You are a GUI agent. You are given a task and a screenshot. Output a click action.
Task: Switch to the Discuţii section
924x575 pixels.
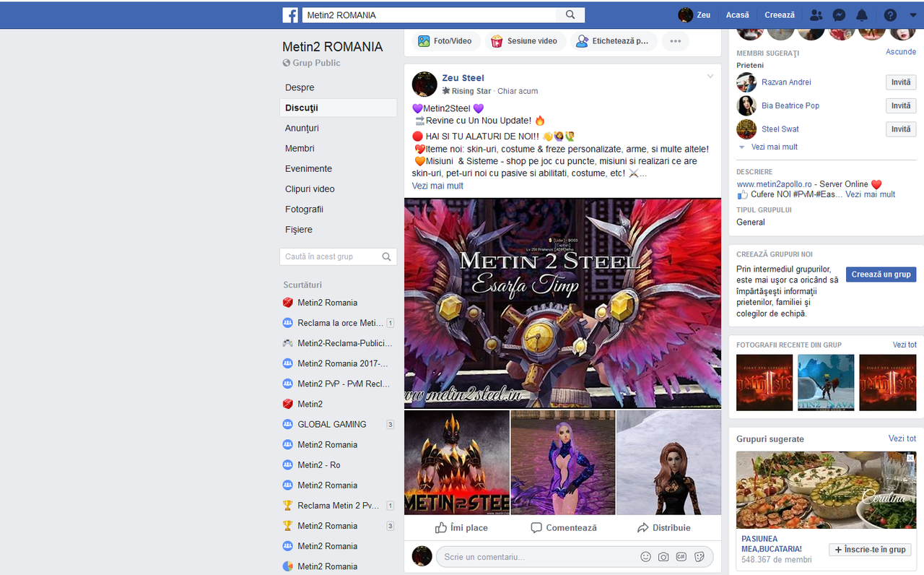tap(302, 107)
